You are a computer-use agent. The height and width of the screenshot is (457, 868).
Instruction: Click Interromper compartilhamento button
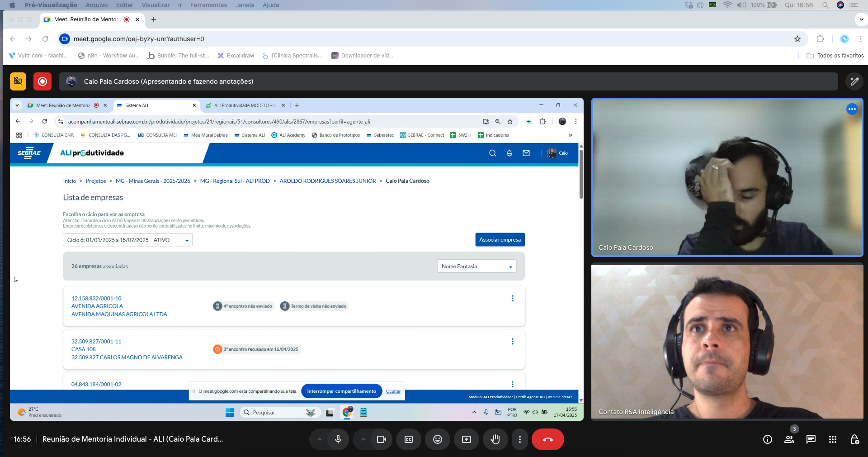click(341, 391)
